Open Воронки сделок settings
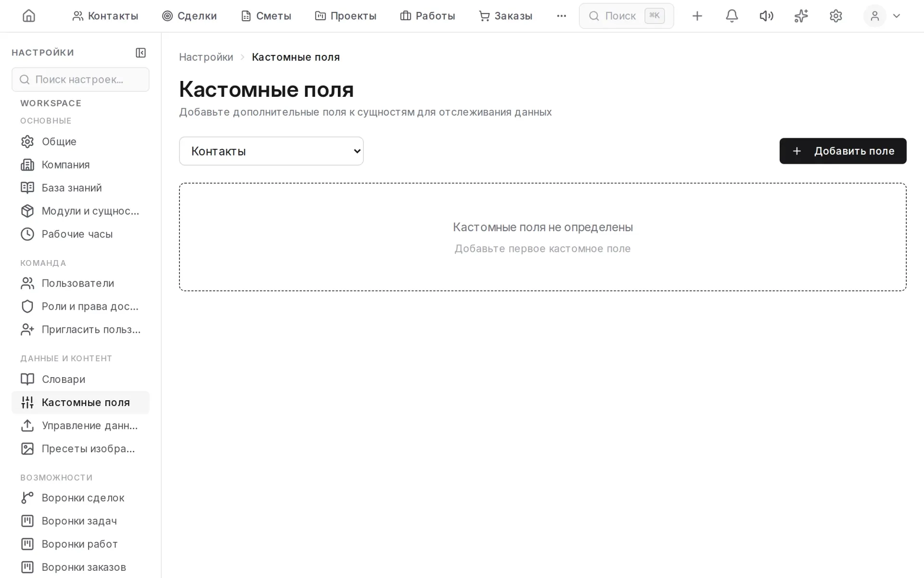 point(80,498)
